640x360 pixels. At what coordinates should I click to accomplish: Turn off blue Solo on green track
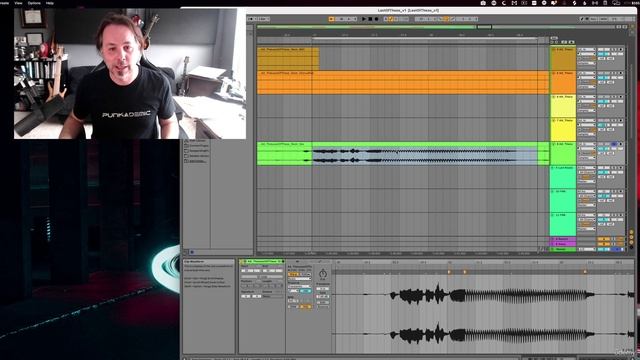(x=614, y=144)
